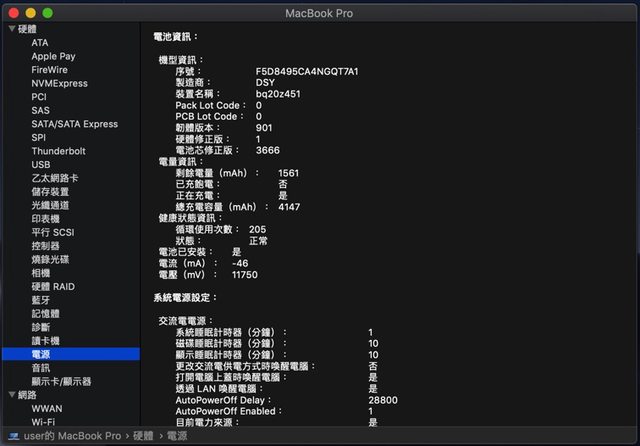Select NVMExpress in the hardware list
Viewport: 640px width, 446px height.
59,84
